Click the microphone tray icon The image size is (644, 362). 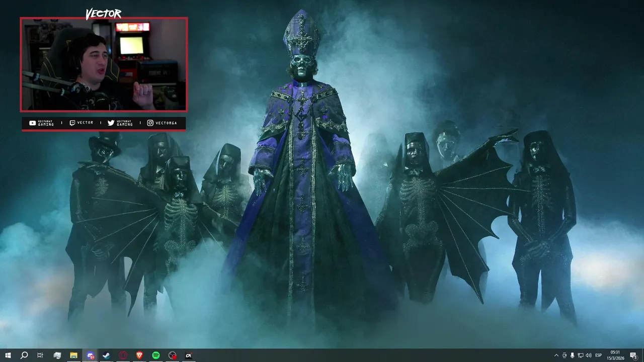click(x=573, y=355)
